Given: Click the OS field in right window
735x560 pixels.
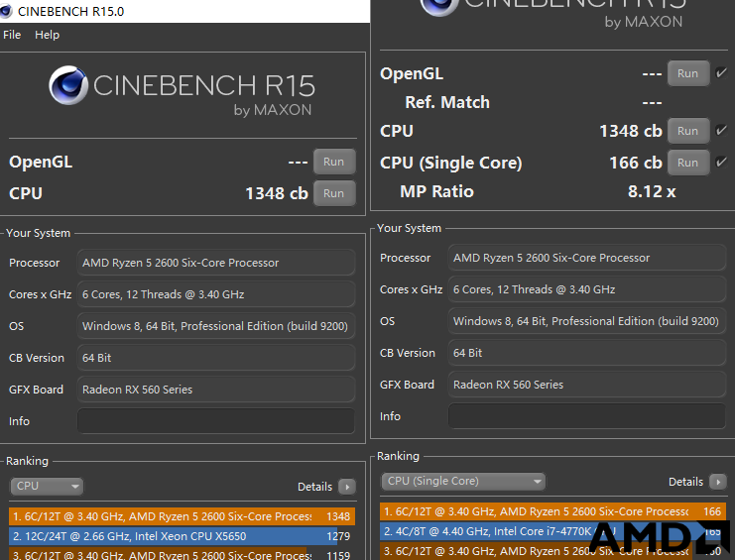Looking at the screenshot, I should pyautogui.click(x=587, y=321).
